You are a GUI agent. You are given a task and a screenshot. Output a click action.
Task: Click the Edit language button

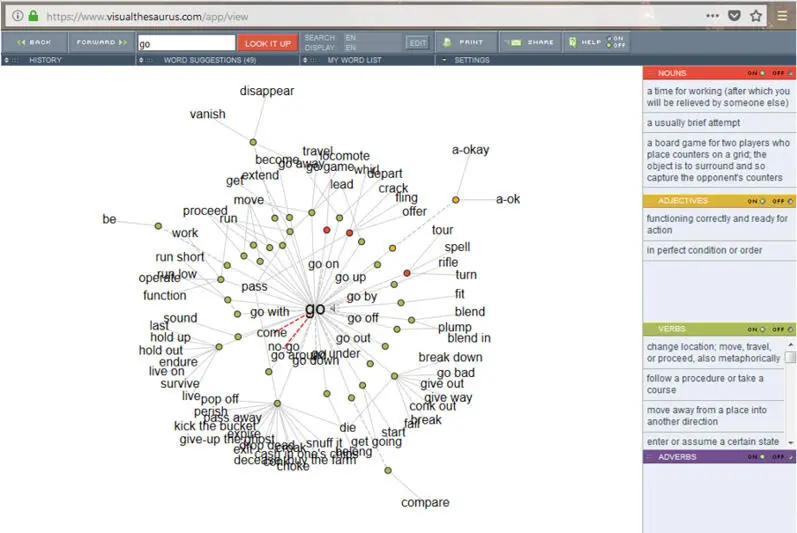(x=417, y=43)
